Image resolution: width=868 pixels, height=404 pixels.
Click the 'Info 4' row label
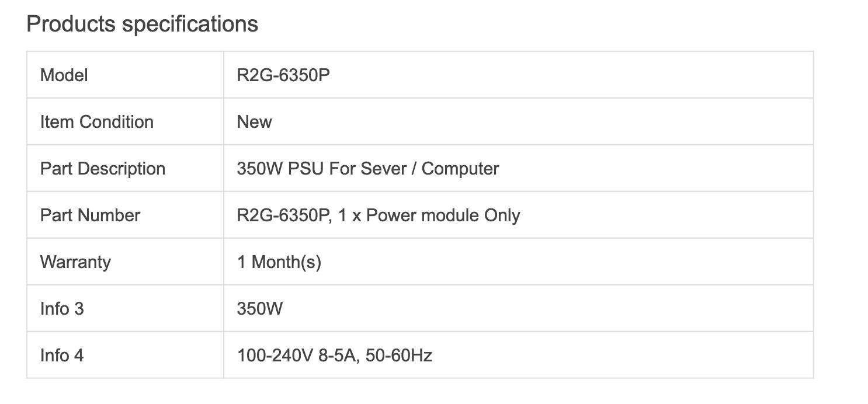(x=62, y=356)
